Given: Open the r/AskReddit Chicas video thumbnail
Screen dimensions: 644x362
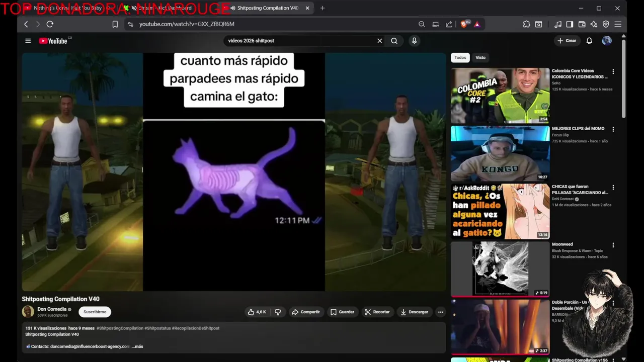Looking at the screenshot, I should (x=500, y=211).
